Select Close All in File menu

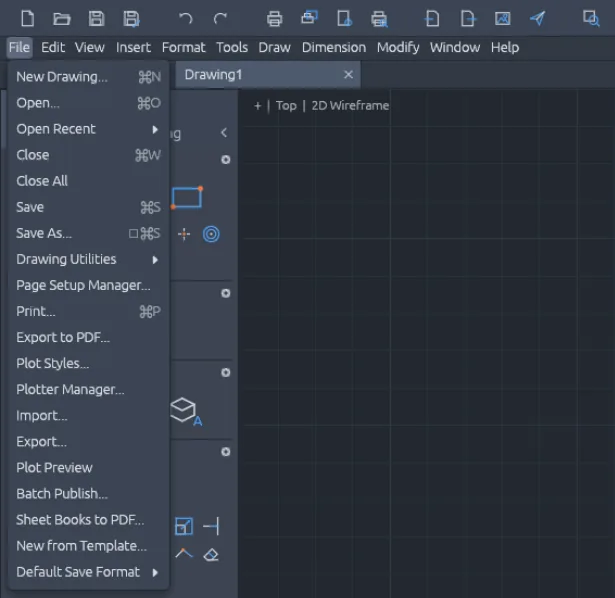click(x=88, y=181)
